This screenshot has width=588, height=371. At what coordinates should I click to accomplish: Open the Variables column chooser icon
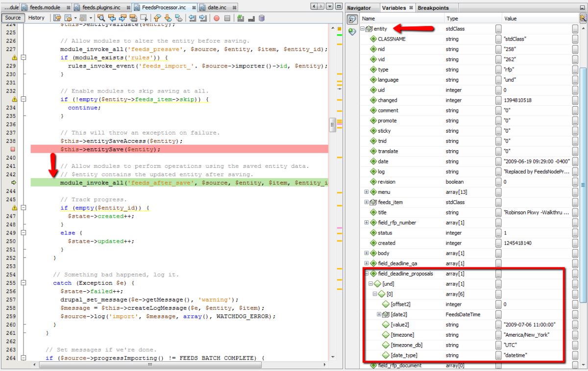click(x=583, y=19)
